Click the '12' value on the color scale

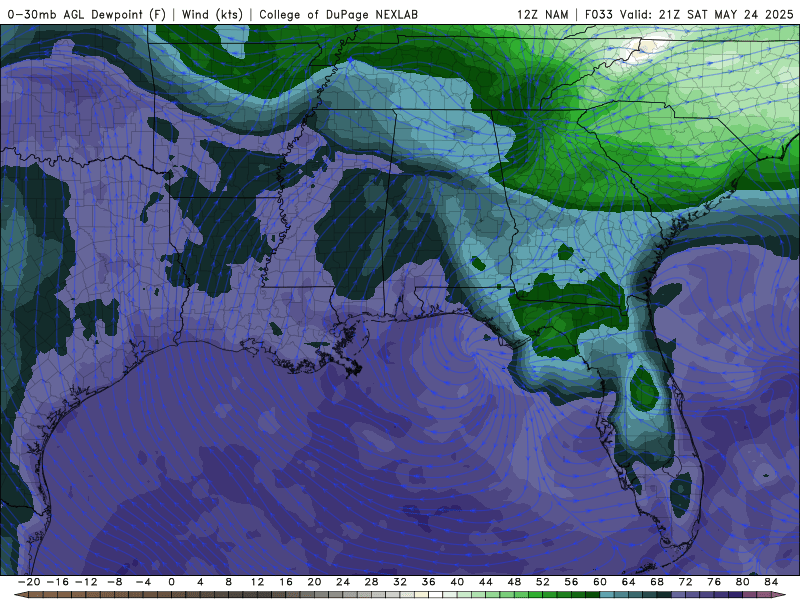click(x=257, y=582)
